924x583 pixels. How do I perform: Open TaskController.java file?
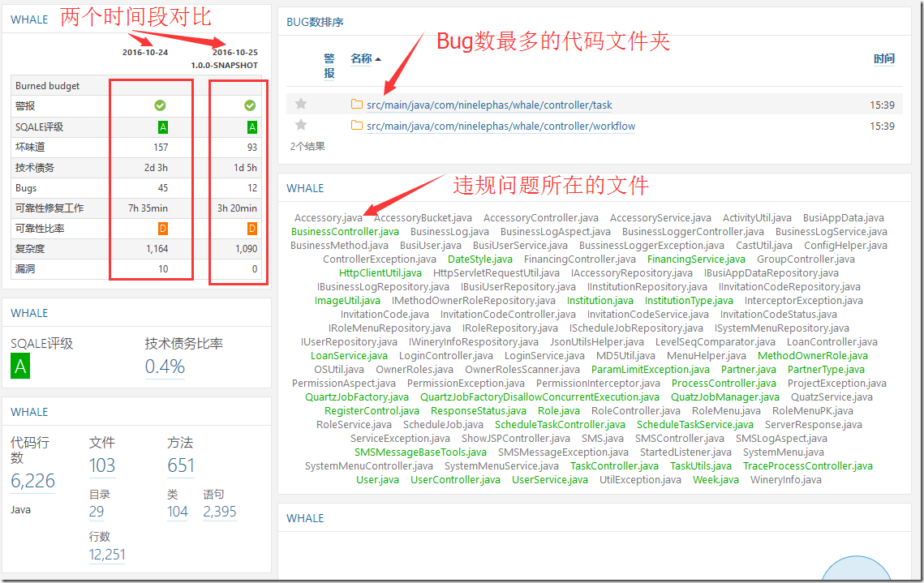coord(614,465)
